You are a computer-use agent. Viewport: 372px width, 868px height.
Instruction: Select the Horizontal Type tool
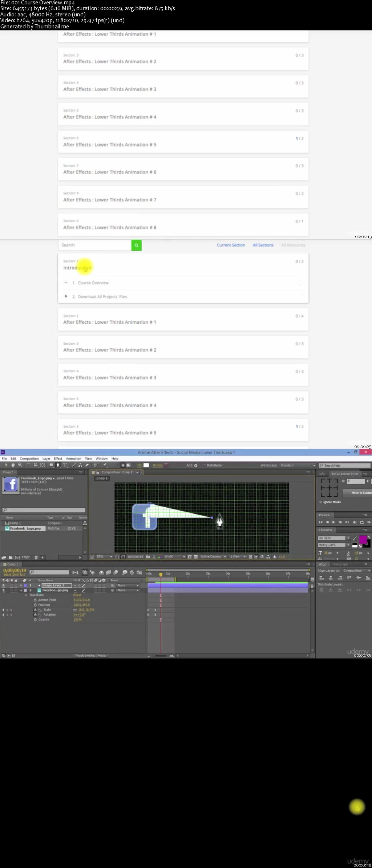[65, 465]
